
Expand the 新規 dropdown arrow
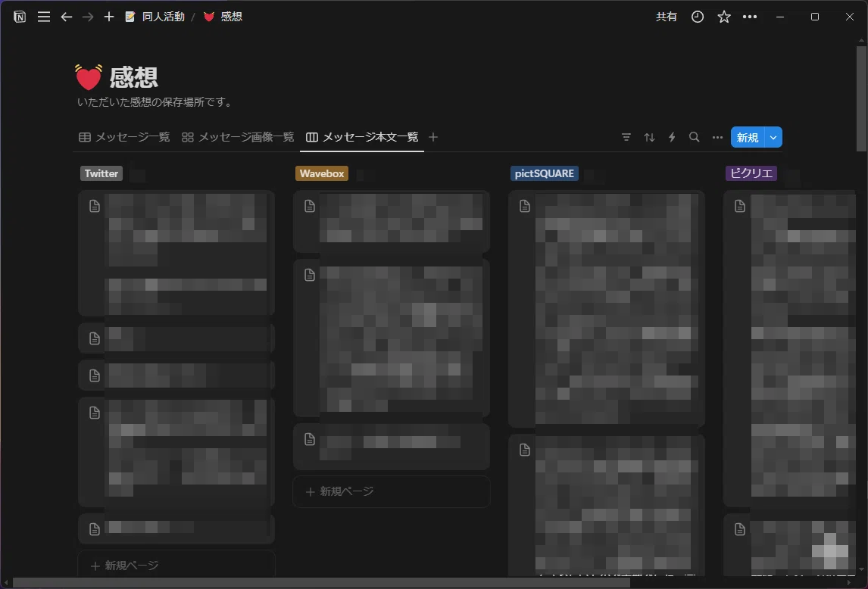point(773,137)
